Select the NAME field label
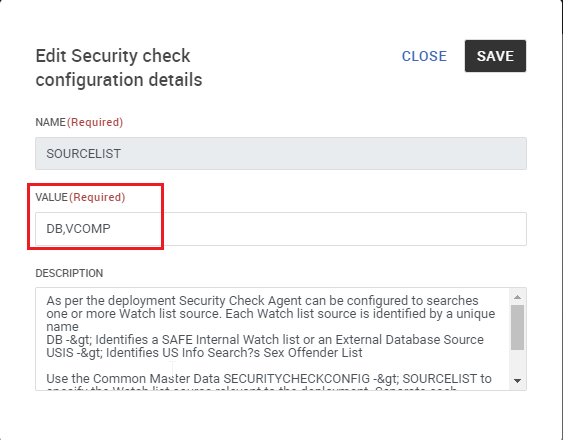The height and width of the screenshot is (440, 563). click(51, 122)
